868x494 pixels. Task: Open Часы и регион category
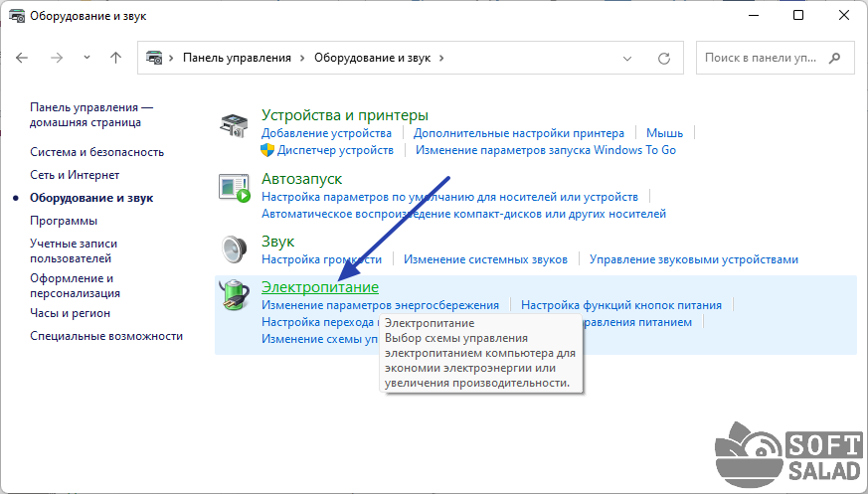click(x=70, y=313)
